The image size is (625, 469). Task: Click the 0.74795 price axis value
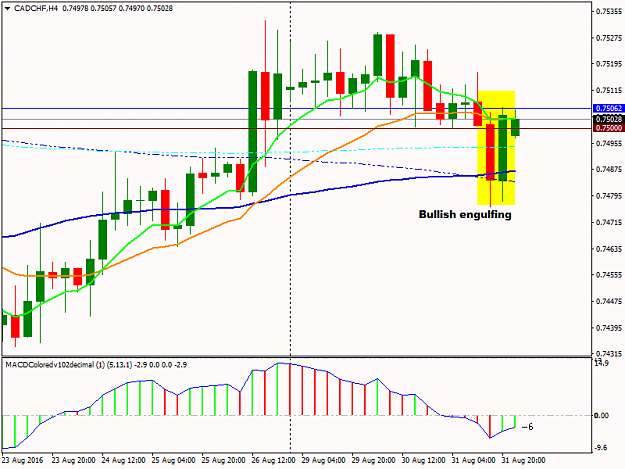pyautogui.click(x=609, y=196)
